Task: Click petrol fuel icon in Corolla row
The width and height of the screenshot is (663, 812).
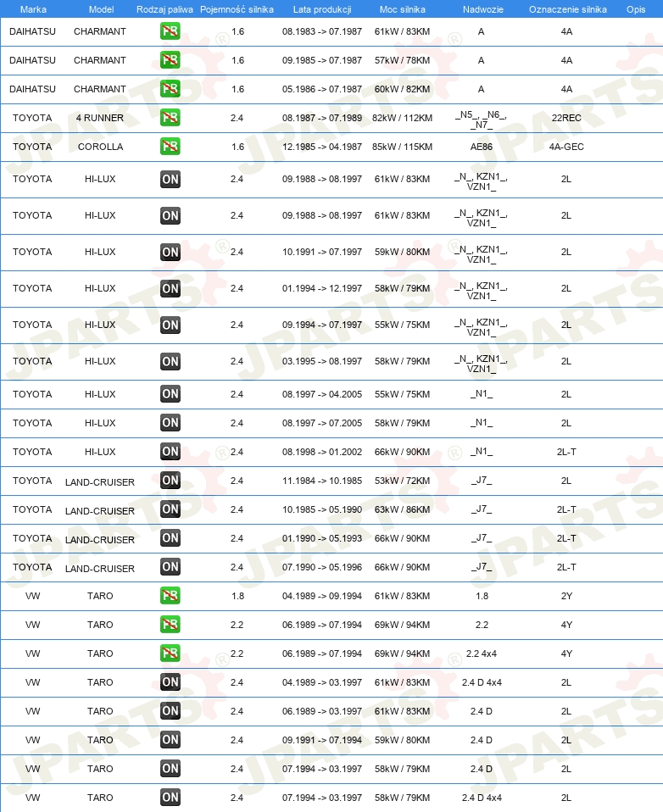Action: pyautogui.click(x=170, y=147)
